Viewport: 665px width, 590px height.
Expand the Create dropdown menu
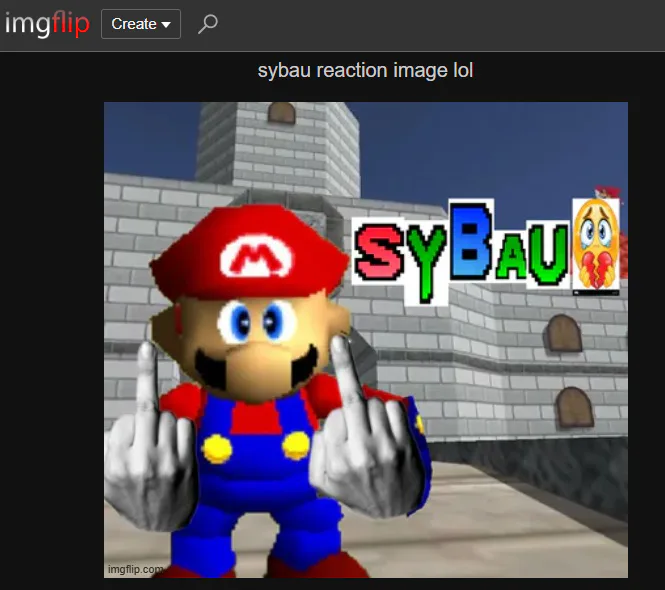(x=141, y=24)
